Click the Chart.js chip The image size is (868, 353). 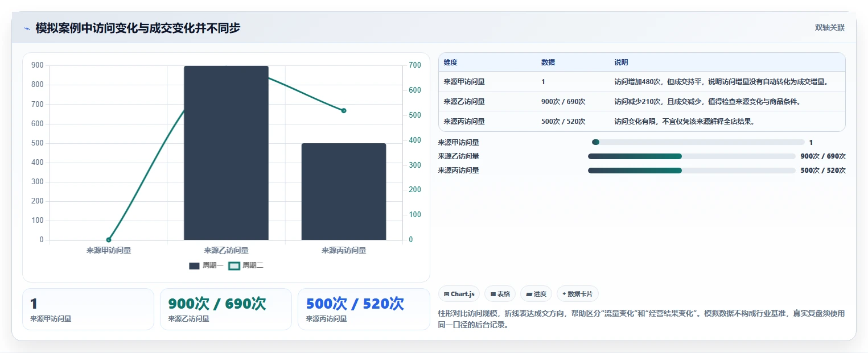click(459, 294)
